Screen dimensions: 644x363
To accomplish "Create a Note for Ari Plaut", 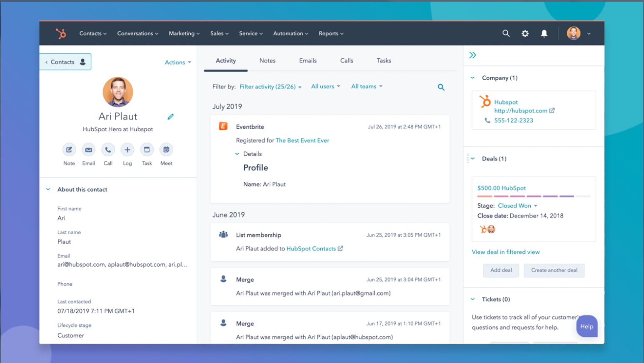I will point(69,149).
